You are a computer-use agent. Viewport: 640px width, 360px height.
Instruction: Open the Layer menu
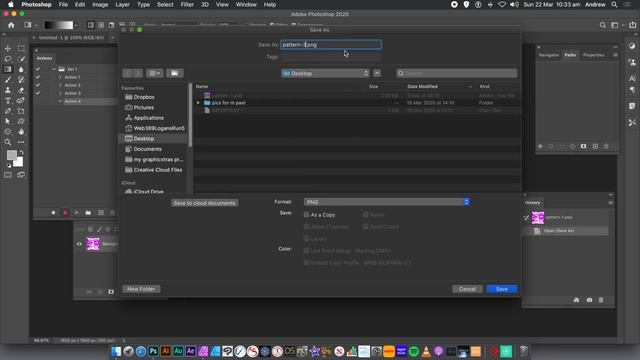pyautogui.click(x=122, y=4)
